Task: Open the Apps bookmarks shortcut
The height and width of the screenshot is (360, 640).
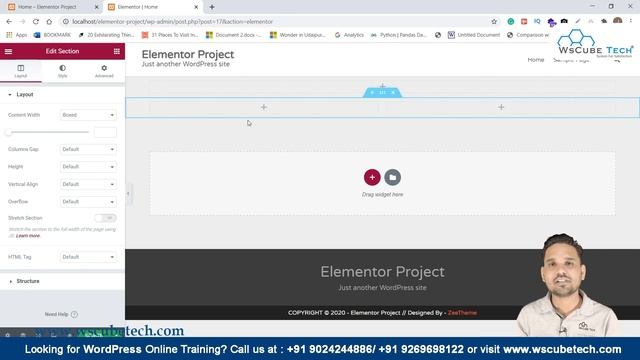Action: [x=16, y=35]
